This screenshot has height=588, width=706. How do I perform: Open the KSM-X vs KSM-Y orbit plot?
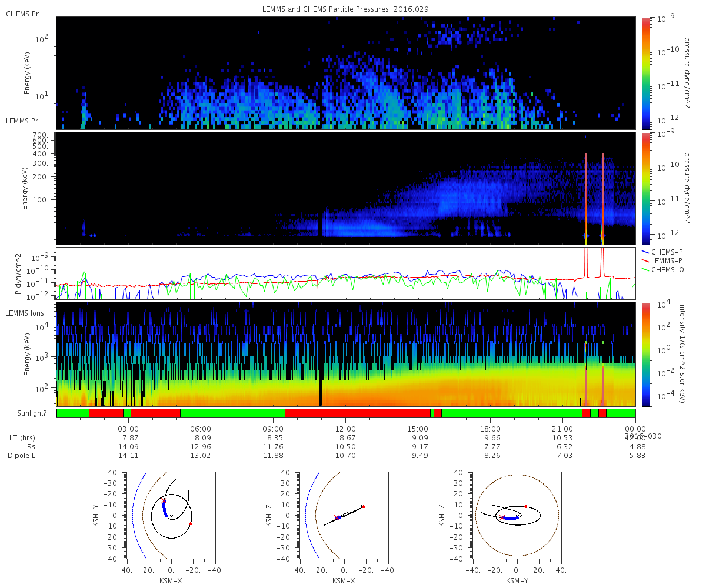171,516
